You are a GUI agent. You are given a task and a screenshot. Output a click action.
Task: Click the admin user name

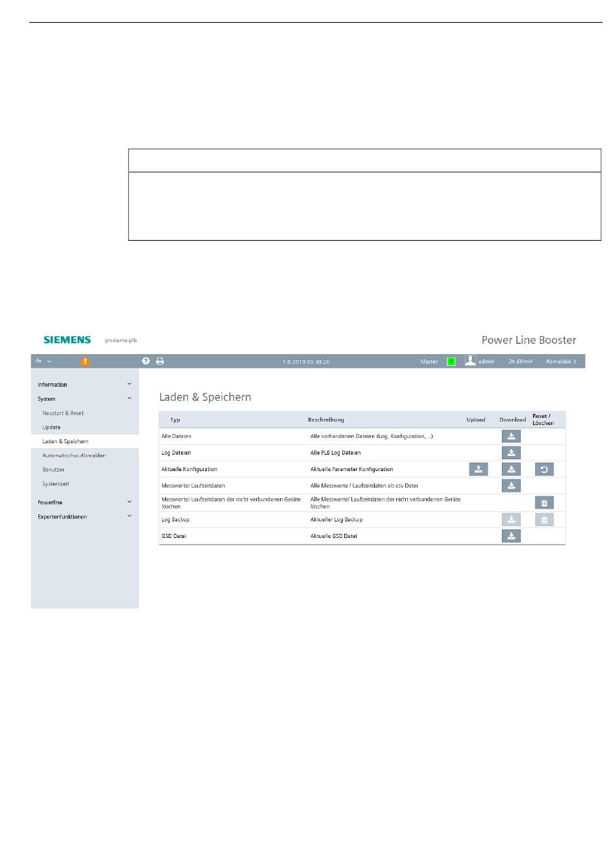point(486,361)
